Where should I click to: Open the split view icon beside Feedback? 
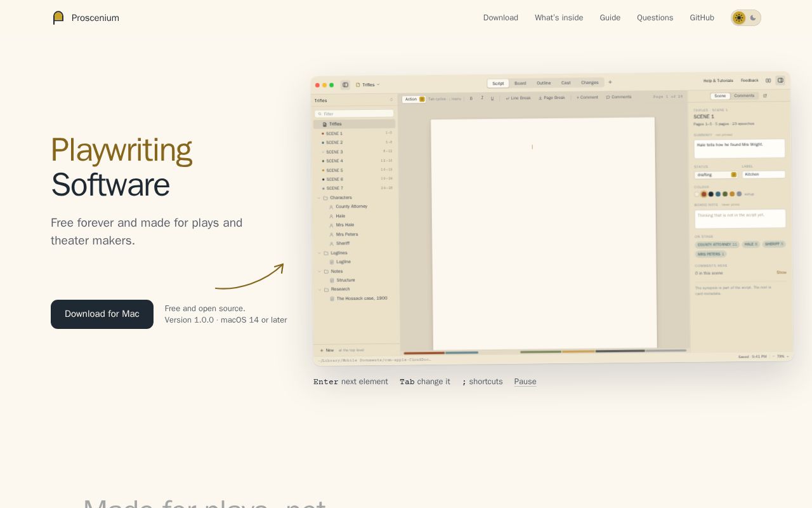pyautogui.click(x=768, y=81)
